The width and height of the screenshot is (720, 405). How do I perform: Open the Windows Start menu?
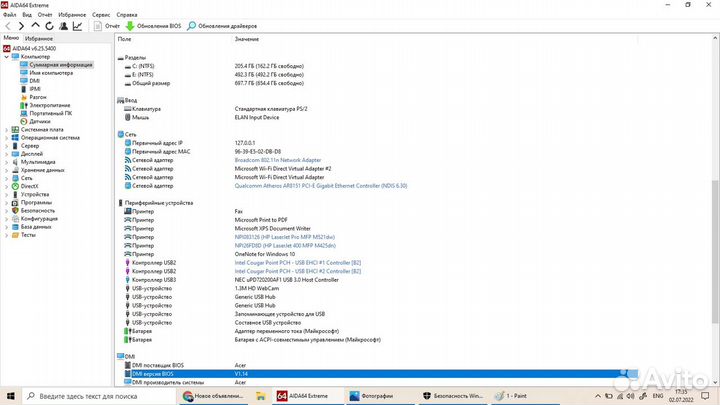click(x=11, y=396)
